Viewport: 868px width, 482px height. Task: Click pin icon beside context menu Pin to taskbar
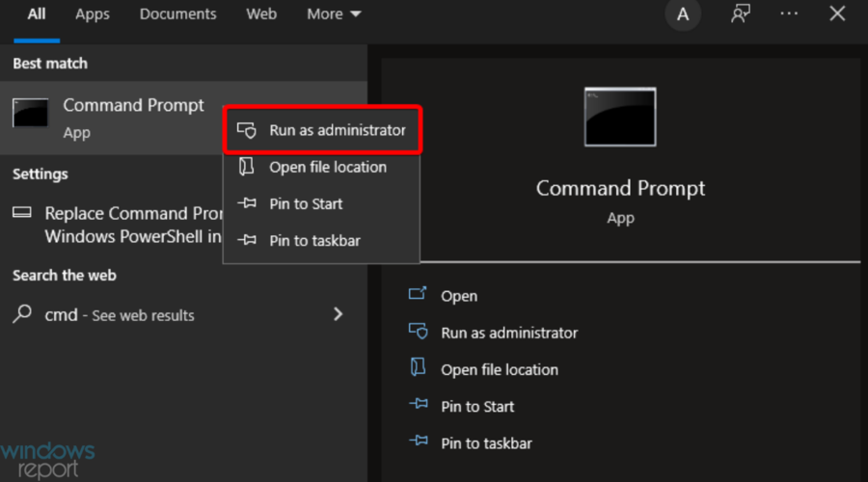[247, 240]
